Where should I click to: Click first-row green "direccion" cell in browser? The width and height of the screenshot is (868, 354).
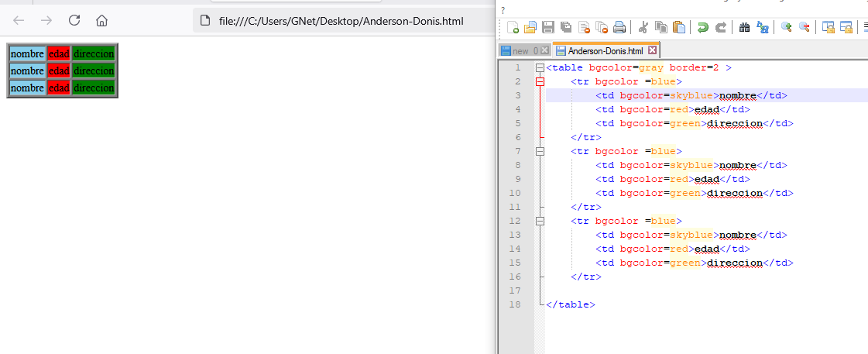point(94,53)
